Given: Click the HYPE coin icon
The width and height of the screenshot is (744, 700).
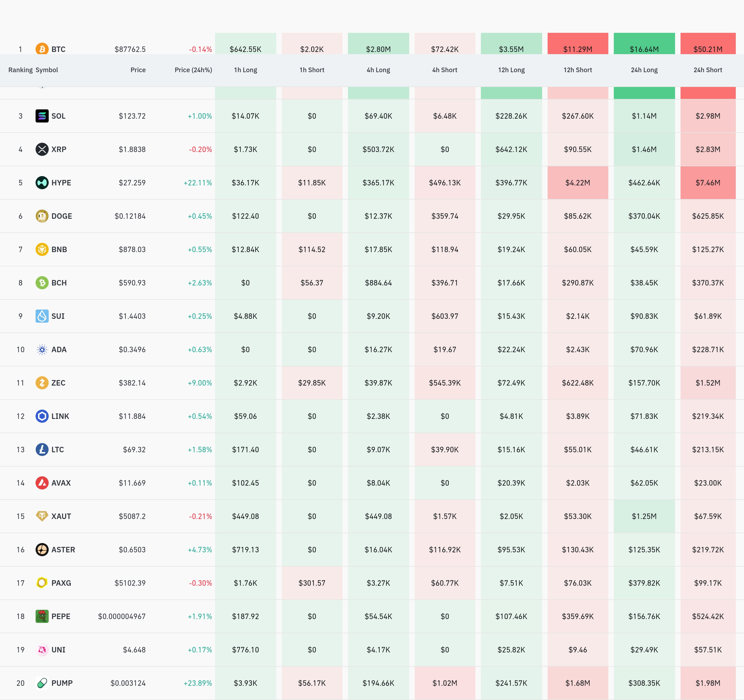Looking at the screenshot, I should point(42,183).
